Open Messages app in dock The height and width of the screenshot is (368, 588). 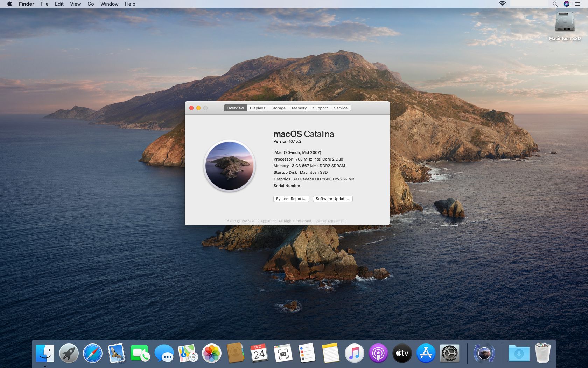[164, 353]
